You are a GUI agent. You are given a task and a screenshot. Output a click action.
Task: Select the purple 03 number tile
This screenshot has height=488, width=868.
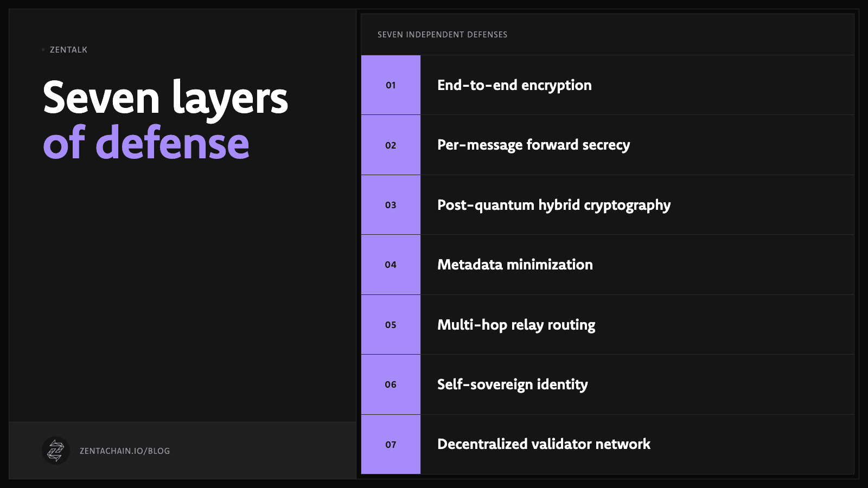point(391,205)
